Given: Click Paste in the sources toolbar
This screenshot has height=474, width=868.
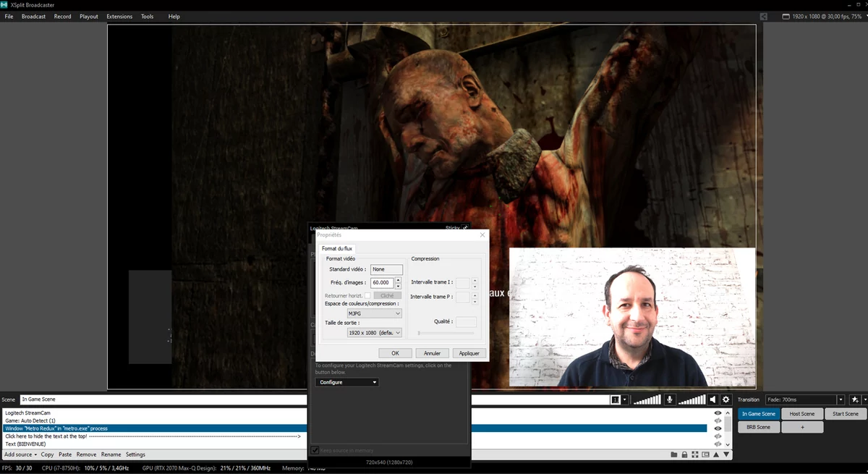Looking at the screenshot, I should click(x=65, y=454).
